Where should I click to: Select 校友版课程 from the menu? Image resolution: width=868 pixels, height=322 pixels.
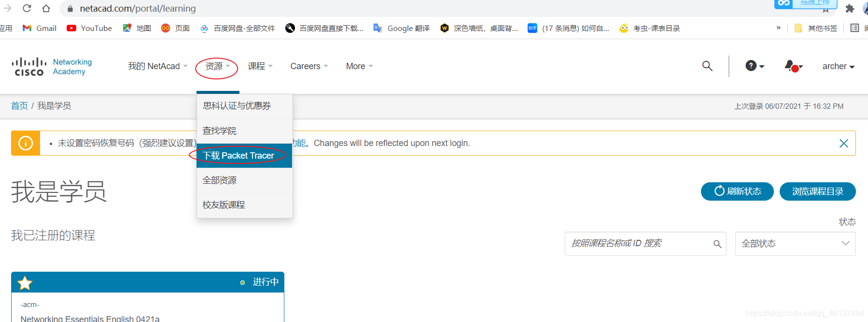(x=244, y=205)
